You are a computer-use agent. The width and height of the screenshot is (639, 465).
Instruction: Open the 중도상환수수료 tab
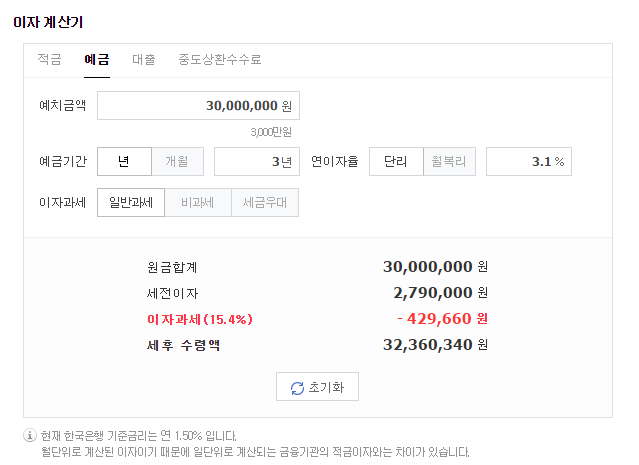point(220,60)
